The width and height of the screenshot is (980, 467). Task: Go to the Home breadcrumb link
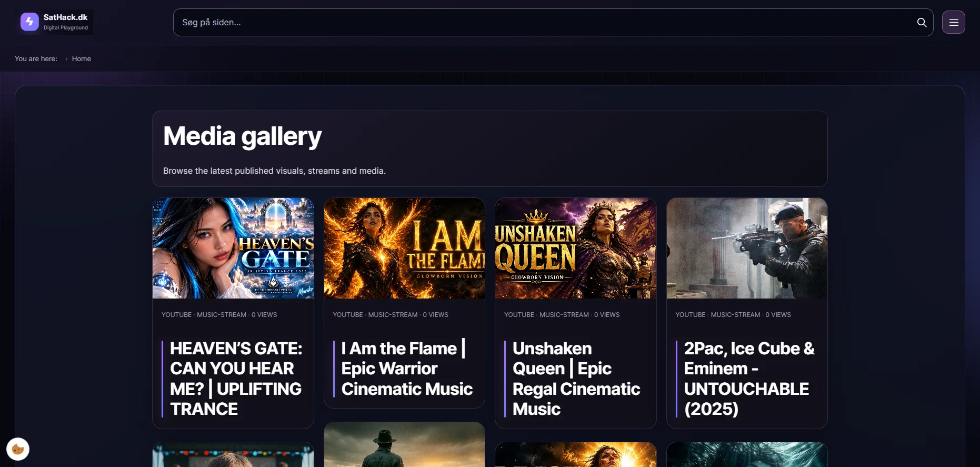coord(82,58)
